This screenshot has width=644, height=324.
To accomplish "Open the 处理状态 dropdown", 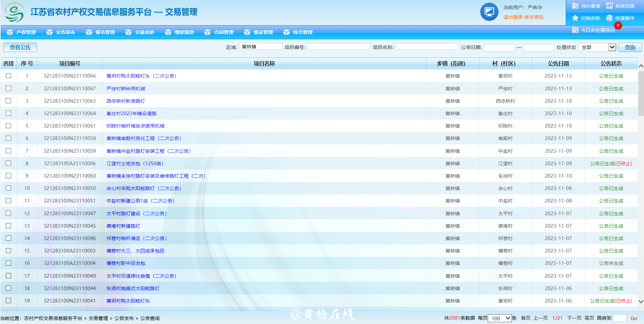I will click(x=597, y=47).
